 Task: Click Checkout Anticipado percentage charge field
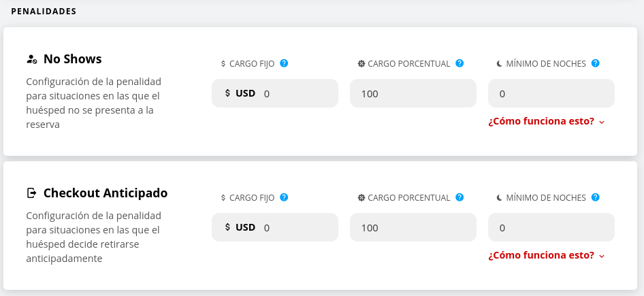pos(413,227)
